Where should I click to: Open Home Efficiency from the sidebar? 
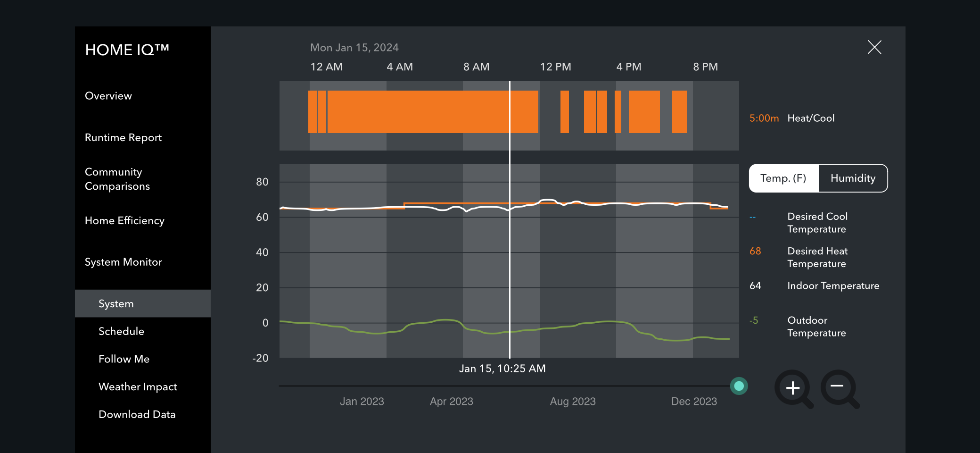pyautogui.click(x=124, y=220)
